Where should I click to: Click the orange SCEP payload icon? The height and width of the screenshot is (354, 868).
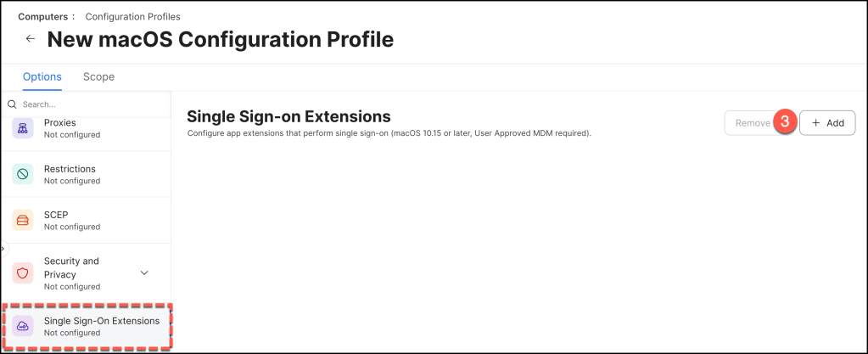[x=23, y=220]
